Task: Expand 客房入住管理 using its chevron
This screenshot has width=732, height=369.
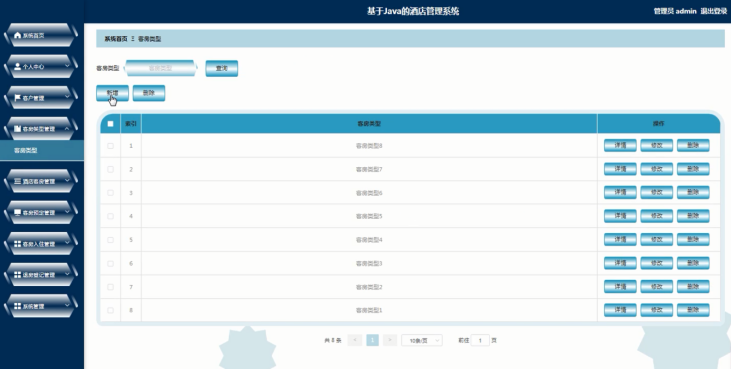Action: click(67, 243)
